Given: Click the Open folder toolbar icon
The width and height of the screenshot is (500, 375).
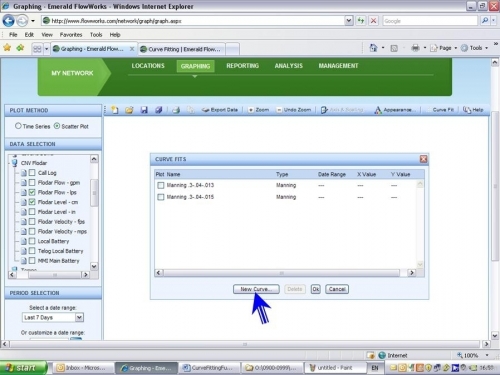Looking at the screenshot, I should 129,110.
